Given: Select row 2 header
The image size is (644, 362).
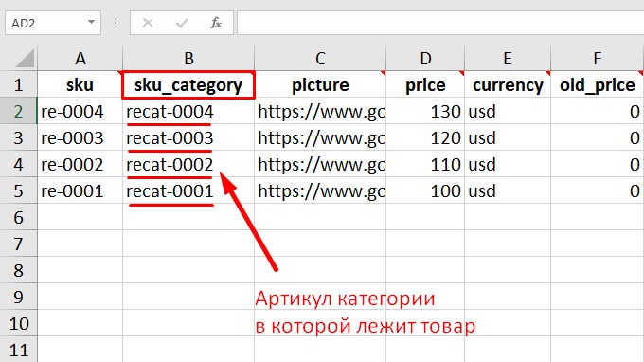Looking at the screenshot, I should [19, 112].
